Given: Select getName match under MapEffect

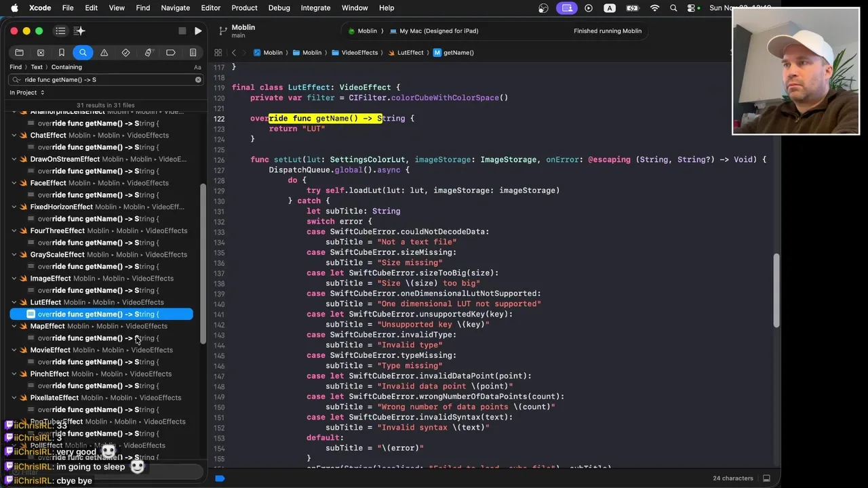Looking at the screenshot, I should (x=102, y=338).
